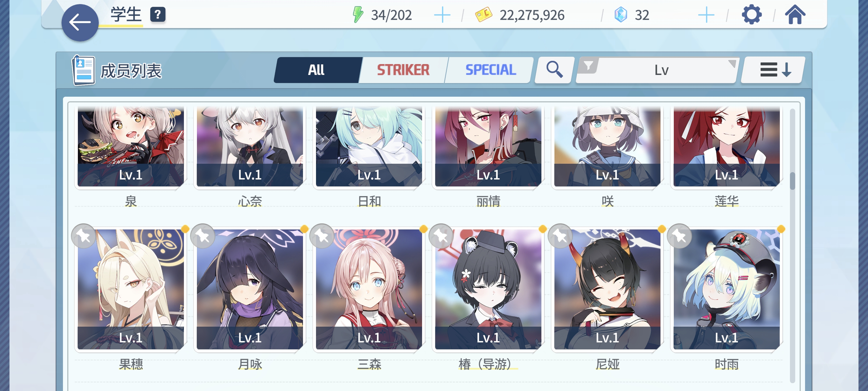This screenshot has height=391, width=868.
Task: Open student search magnifier
Action: 554,70
